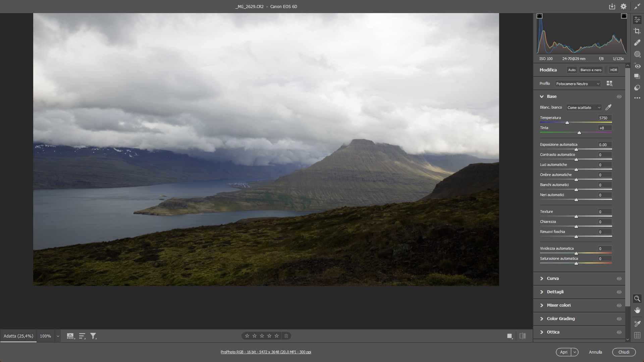The image size is (644, 362).
Task: Expand the Mixer colori panel
Action: coord(542,305)
